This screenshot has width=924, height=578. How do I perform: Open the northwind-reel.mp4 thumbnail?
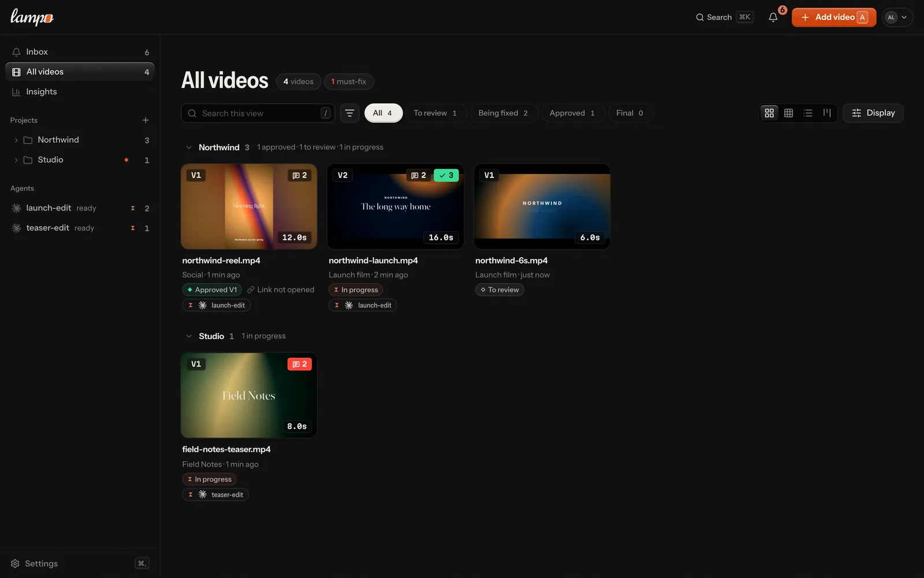pyautogui.click(x=249, y=206)
